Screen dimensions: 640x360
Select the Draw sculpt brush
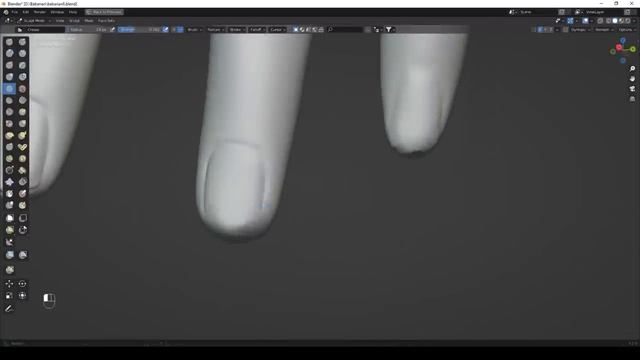click(9, 42)
